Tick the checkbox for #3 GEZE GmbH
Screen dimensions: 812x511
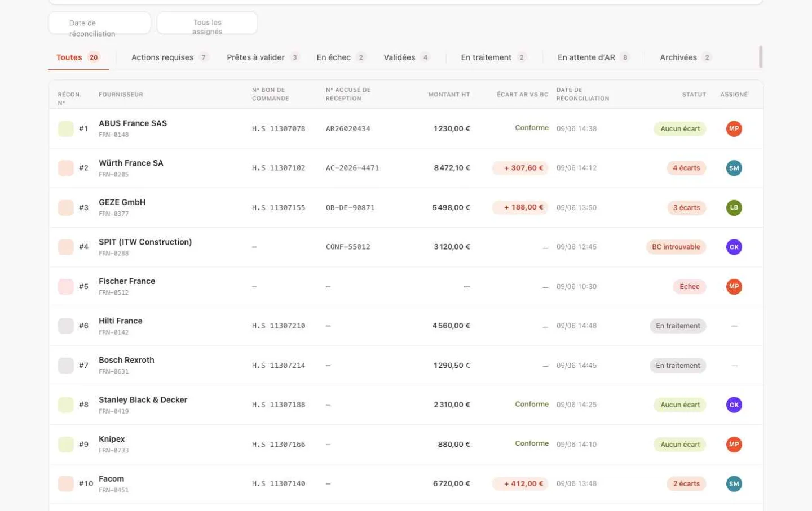pos(66,207)
